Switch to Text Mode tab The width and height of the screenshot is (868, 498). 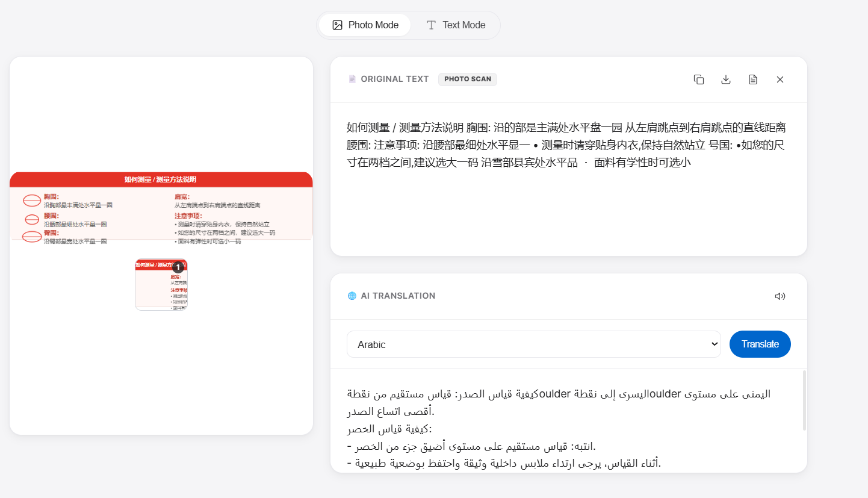(x=456, y=25)
